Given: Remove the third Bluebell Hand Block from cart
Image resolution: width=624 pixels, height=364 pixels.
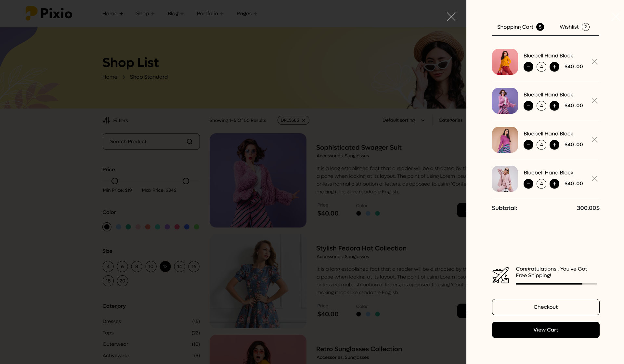Looking at the screenshot, I should [x=595, y=139].
